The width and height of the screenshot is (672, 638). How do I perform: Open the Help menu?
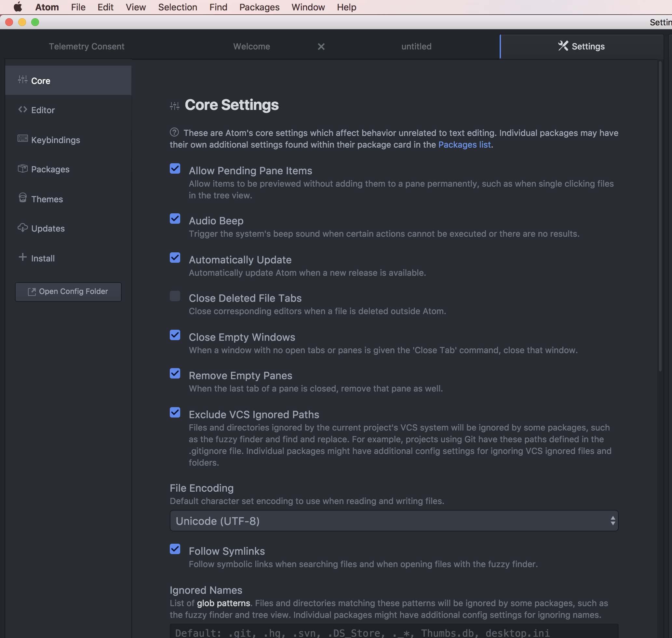346,7
